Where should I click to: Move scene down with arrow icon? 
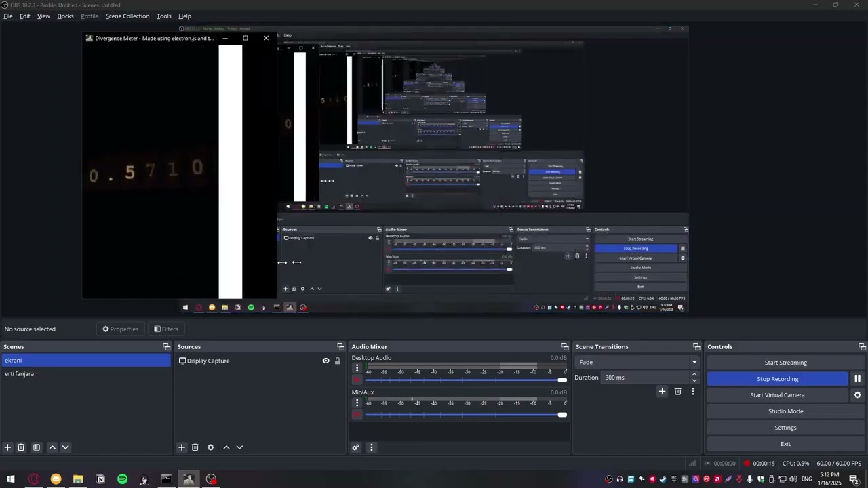[65, 447]
